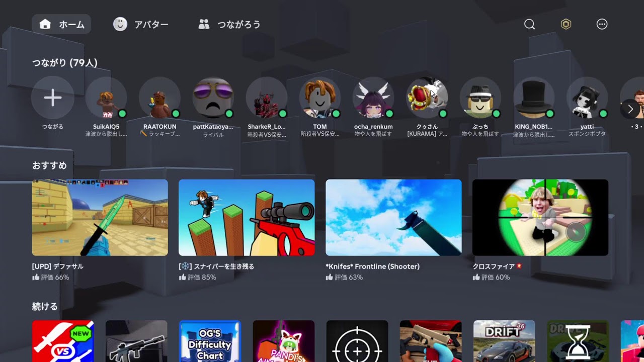Click the つながり (79人) heading
This screenshot has height=362, width=644.
click(65, 63)
